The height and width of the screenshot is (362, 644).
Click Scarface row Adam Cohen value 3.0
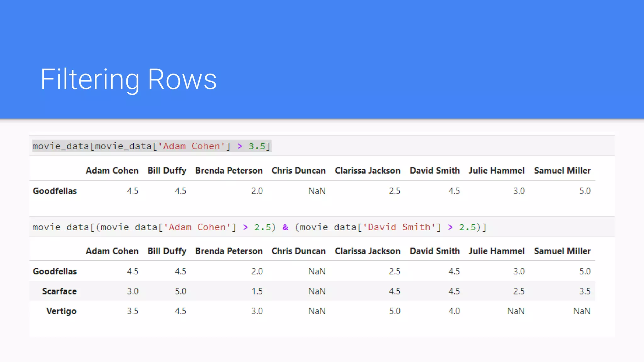pos(133,291)
